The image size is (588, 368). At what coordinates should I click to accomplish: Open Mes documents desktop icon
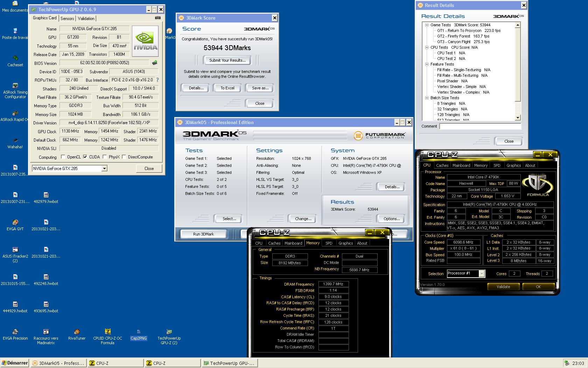pos(15,6)
